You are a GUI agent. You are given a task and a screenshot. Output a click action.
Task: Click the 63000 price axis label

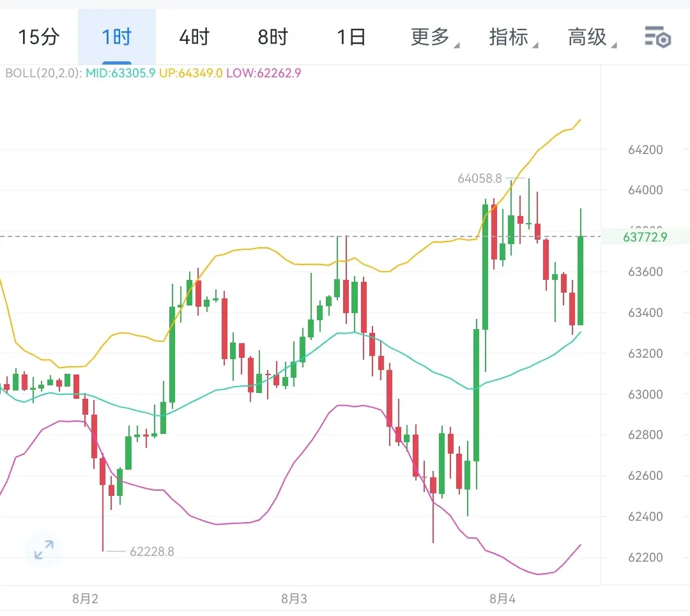point(645,394)
